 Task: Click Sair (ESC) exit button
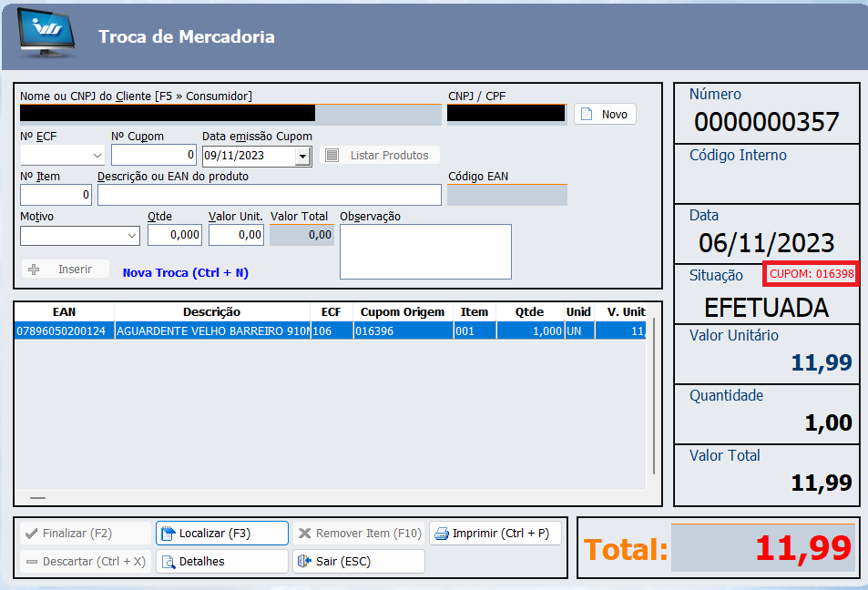click(358, 562)
